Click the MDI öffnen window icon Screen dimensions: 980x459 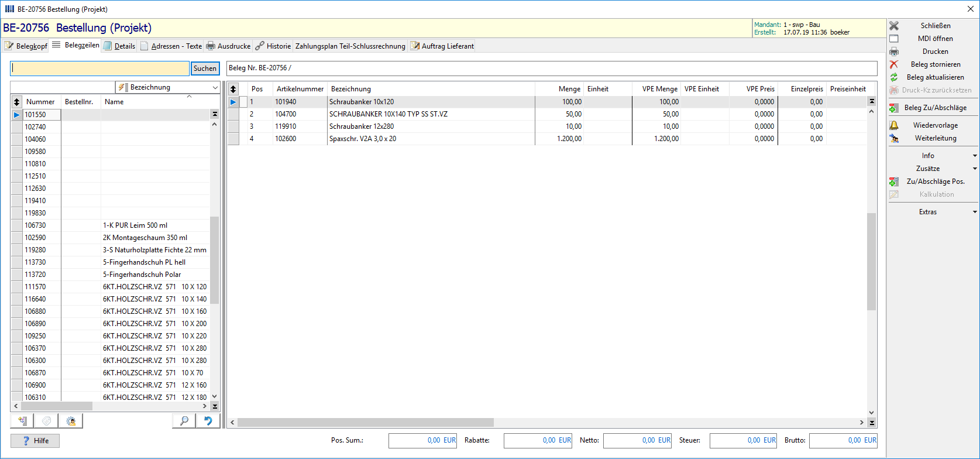point(894,39)
